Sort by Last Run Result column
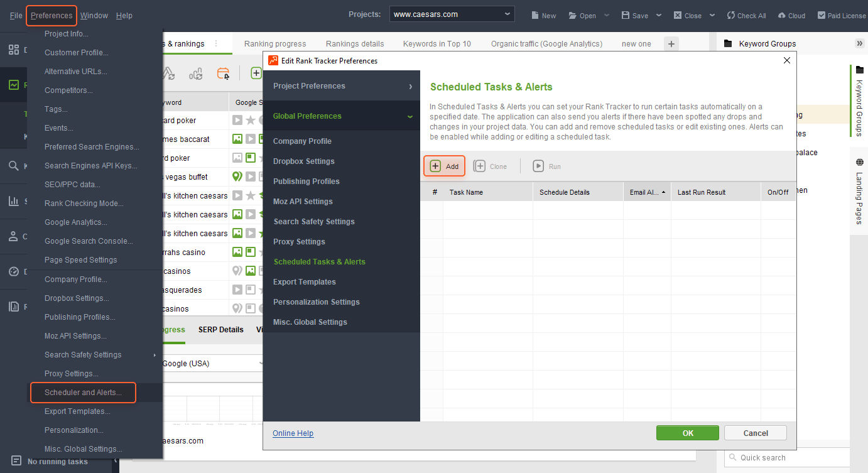The image size is (868, 473). [716, 192]
